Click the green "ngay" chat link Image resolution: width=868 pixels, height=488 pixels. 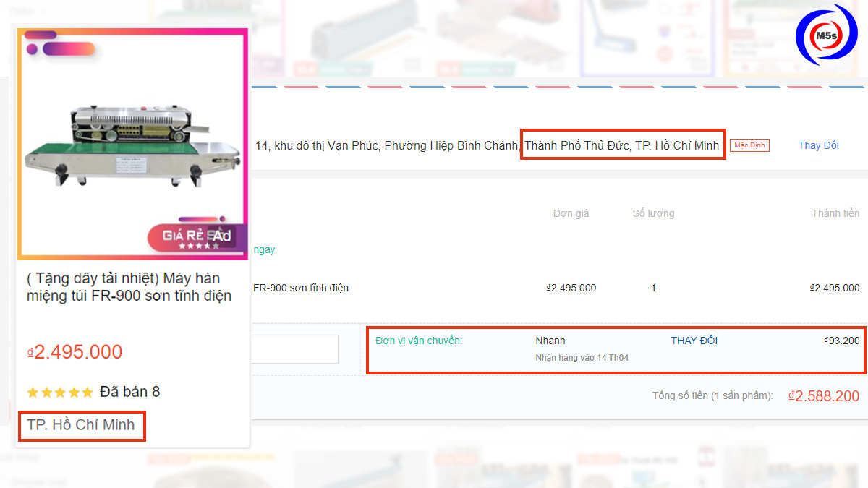(x=264, y=249)
